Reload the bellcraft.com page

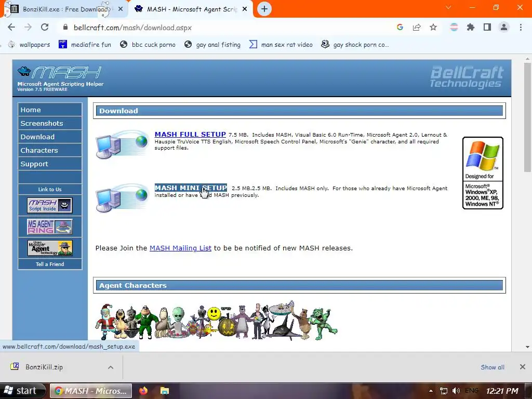tap(45, 28)
